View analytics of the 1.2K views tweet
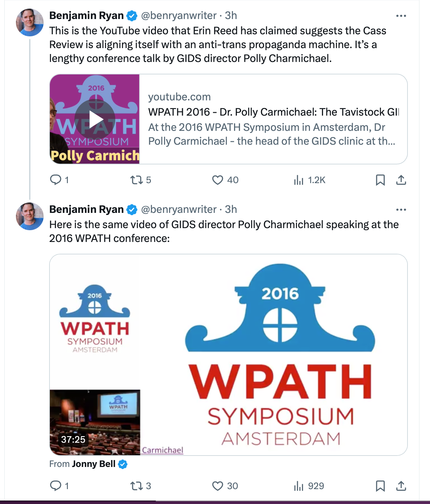The height and width of the screenshot is (504, 430). click(x=309, y=180)
